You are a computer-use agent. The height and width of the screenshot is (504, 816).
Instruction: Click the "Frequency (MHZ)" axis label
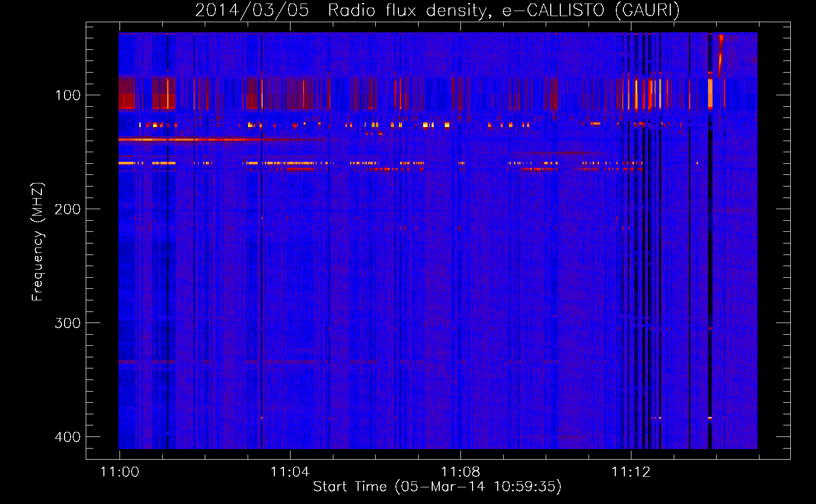click(38, 241)
